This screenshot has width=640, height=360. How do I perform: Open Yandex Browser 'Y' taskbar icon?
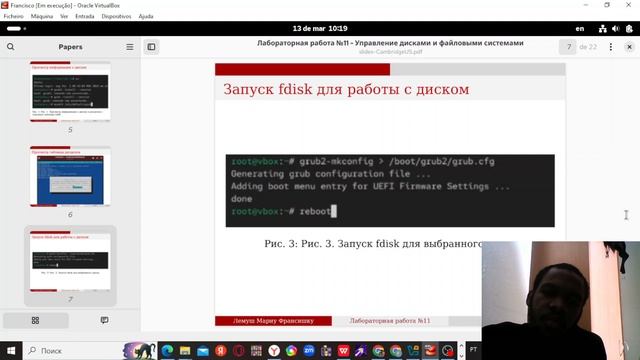274,351
